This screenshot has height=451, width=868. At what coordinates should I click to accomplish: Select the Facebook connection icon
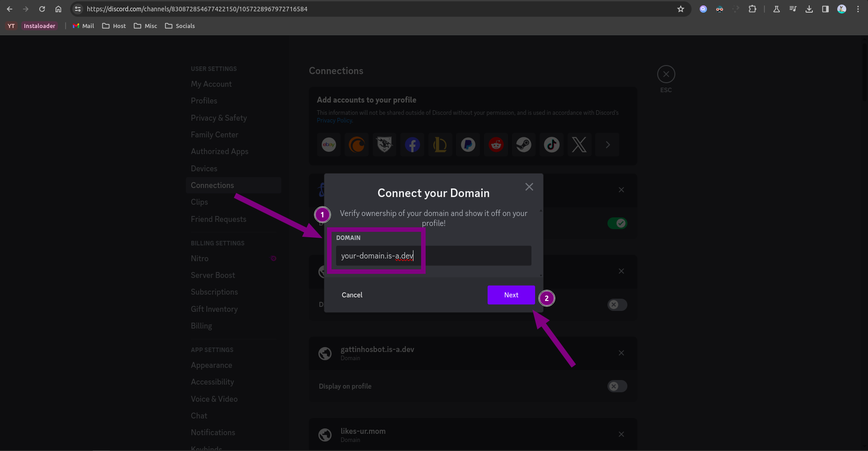412,145
